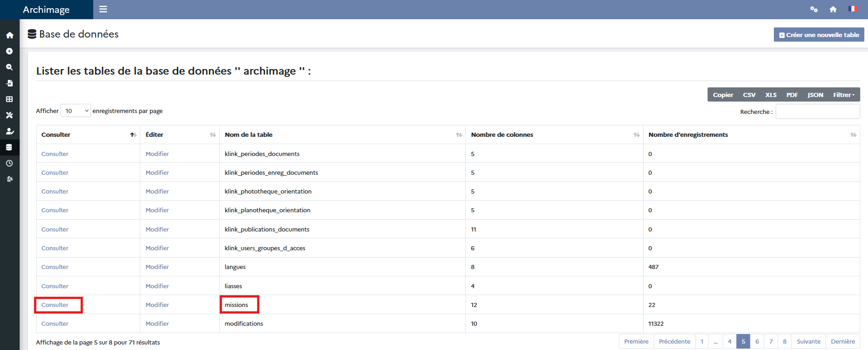The height and width of the screenshot is (350, 868).
Task: Click Créer une nouvelle table button
Action: [819, 35]
